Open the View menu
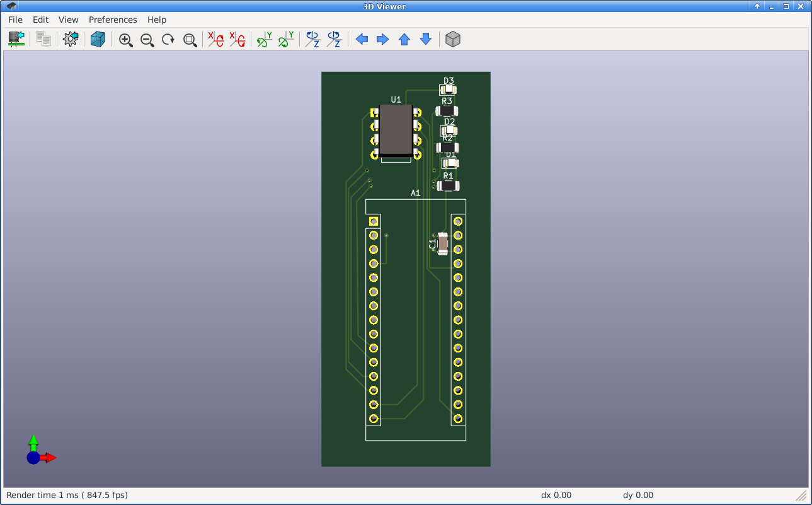812x505 pixels. coord(69,20)
